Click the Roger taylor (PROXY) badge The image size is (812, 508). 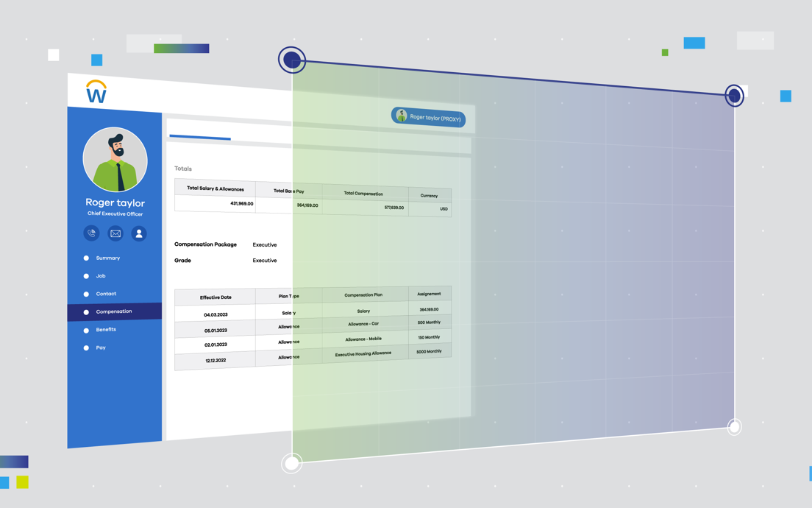tap(429, 118)
